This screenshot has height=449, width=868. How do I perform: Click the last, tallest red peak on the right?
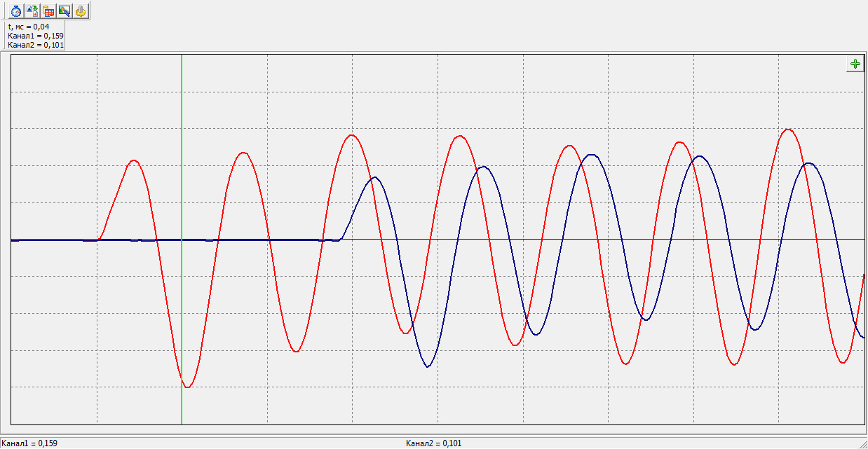coord(789,130)
